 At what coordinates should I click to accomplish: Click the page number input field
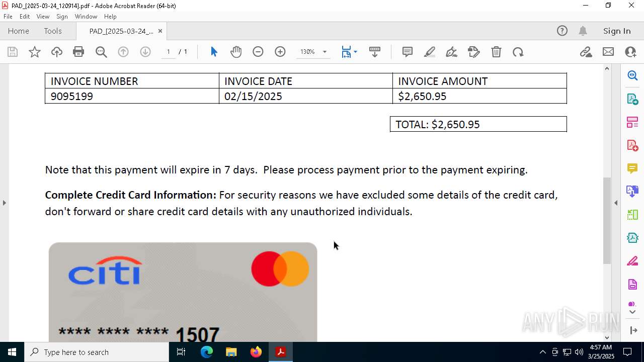169,52
